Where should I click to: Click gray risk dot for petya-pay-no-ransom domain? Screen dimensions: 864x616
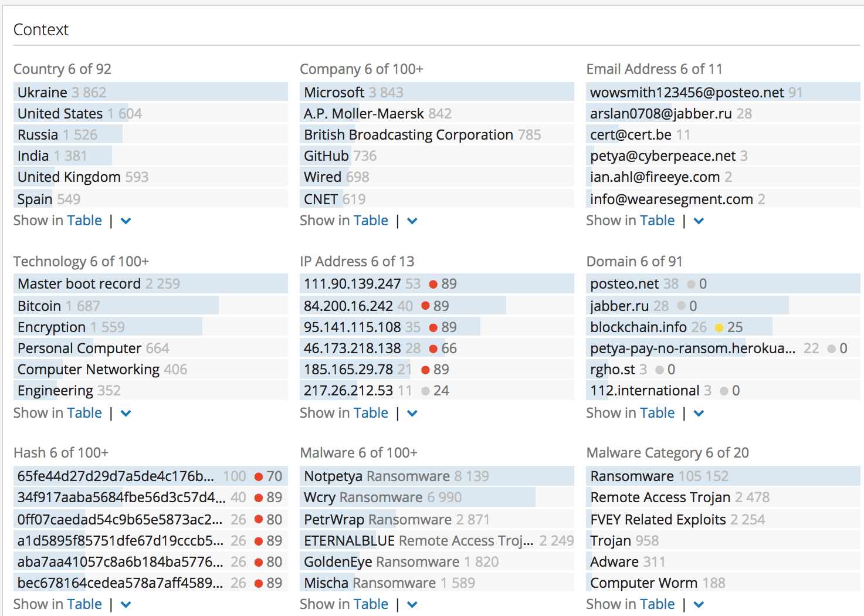pyautogui.click(x=832, y=348)
